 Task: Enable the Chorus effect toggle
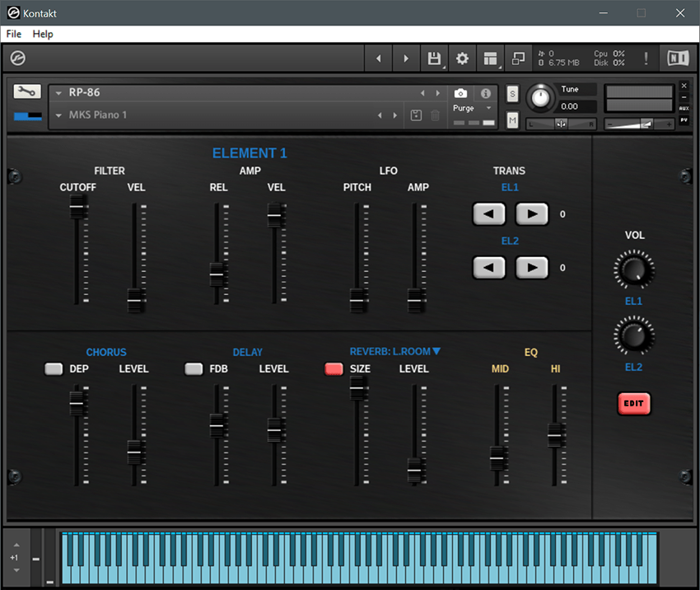click(x=54, y=369)
